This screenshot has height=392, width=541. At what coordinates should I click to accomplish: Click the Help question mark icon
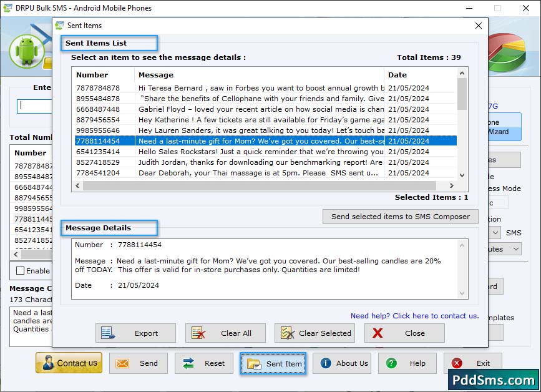click(x=391, y=363)
